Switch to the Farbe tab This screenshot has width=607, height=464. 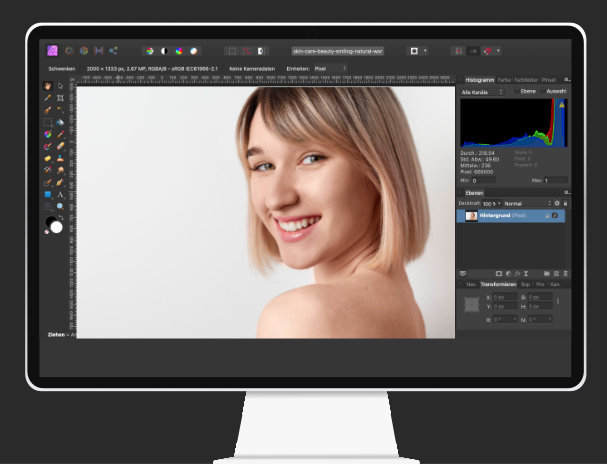[x=503, y=79]
